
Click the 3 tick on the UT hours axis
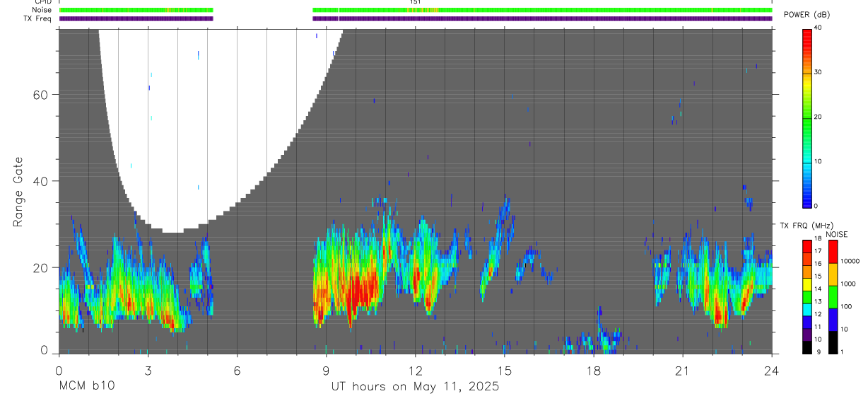[x=148, y=369]
